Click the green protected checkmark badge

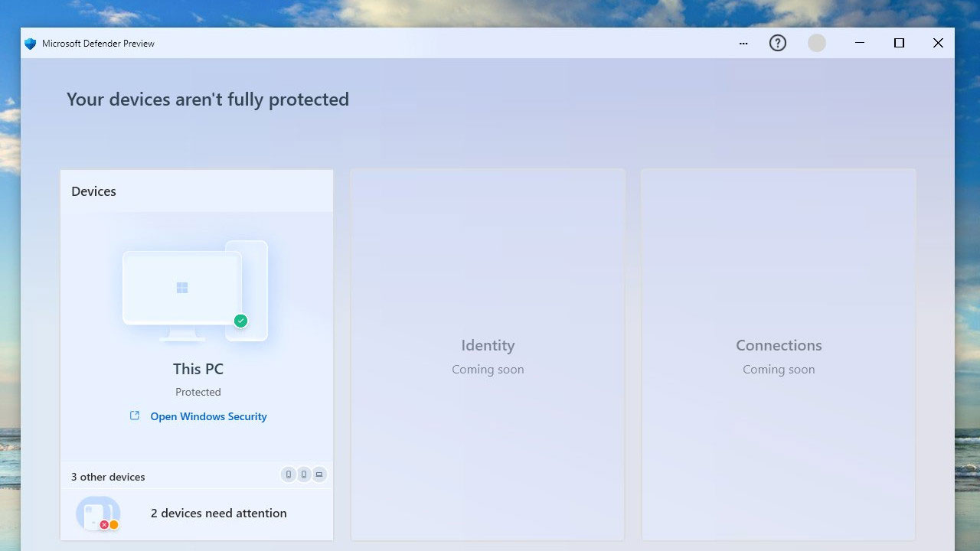(x=240, y=321)
